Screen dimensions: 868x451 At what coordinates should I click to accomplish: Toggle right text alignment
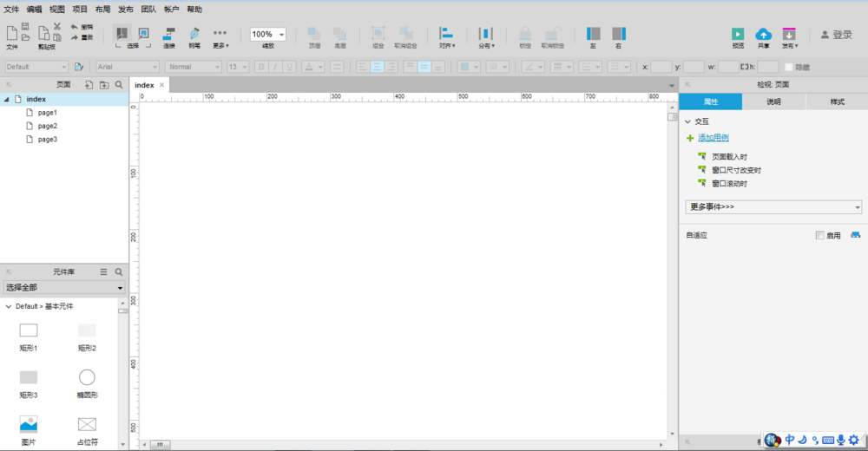point(391,67)
